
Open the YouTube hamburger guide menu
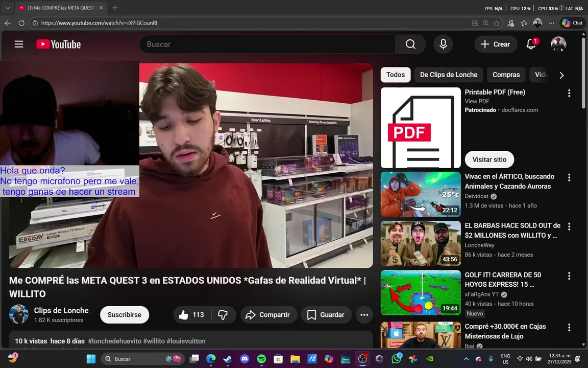point(19,44)
